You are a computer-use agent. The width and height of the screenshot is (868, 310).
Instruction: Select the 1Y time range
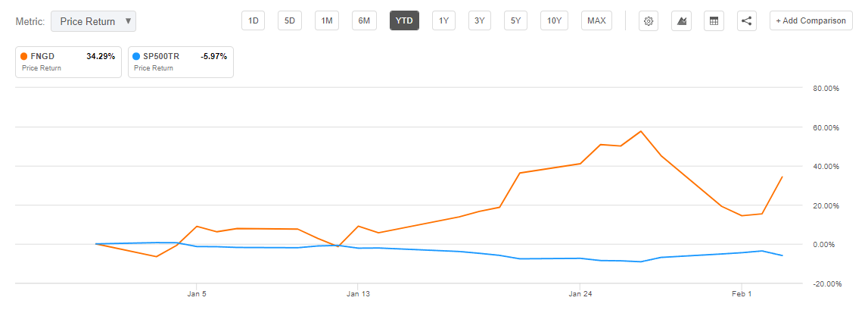443,21
